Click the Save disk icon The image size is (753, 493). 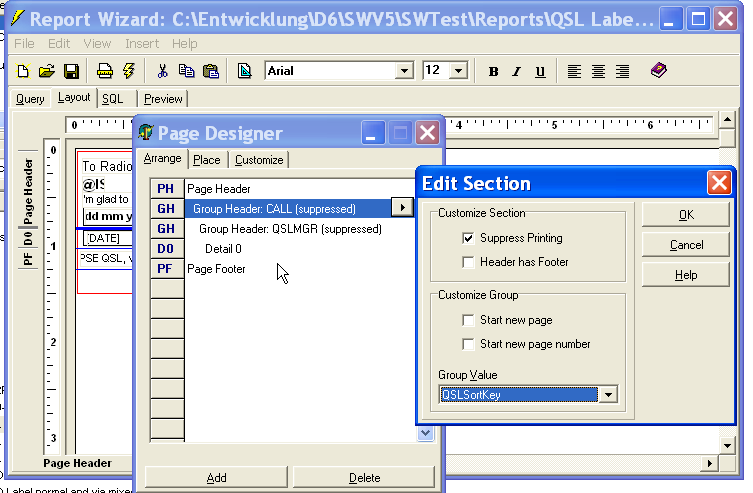[x=71, y=71]
